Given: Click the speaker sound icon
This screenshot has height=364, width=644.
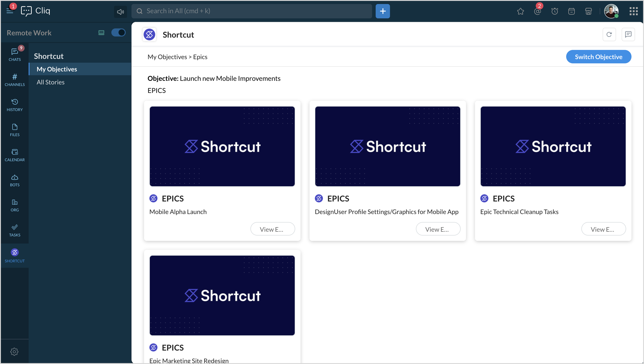Looking at the screenshot, I should pyautogui.click(x=120, y=11).
